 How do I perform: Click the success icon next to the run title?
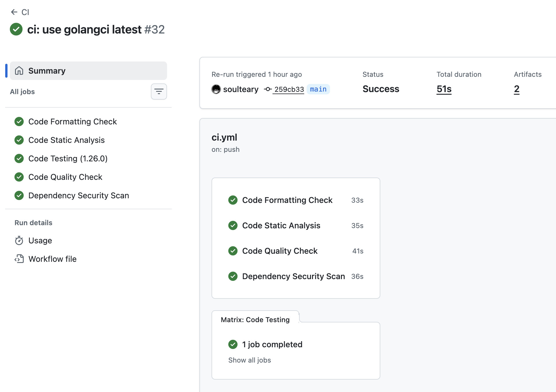point(16,29)
